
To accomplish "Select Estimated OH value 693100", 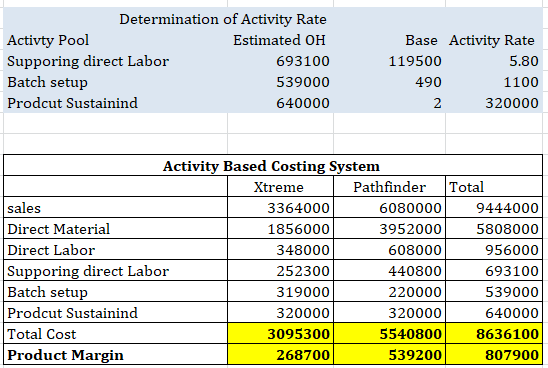I will click(303, 61).
